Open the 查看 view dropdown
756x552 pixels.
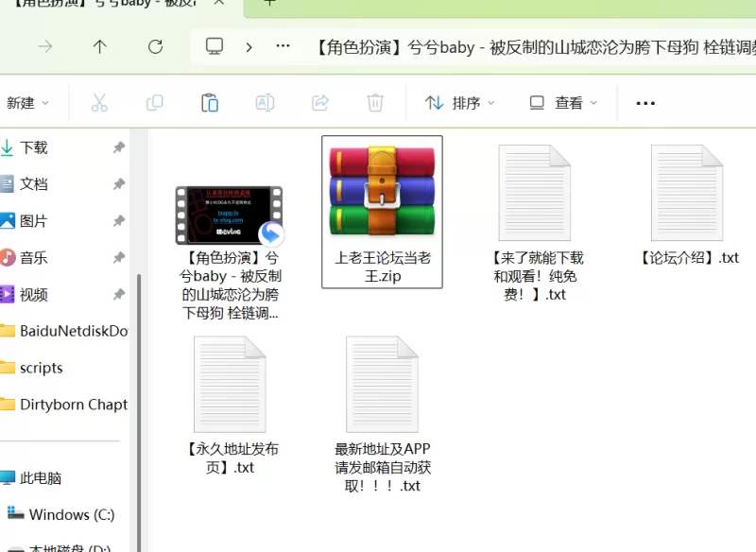click(x=563, y=103)
